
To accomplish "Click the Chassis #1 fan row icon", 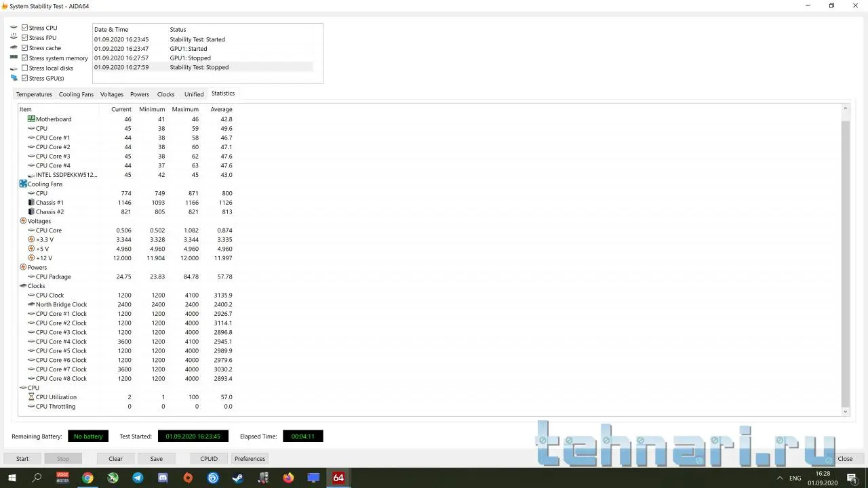I will [31, 203].
